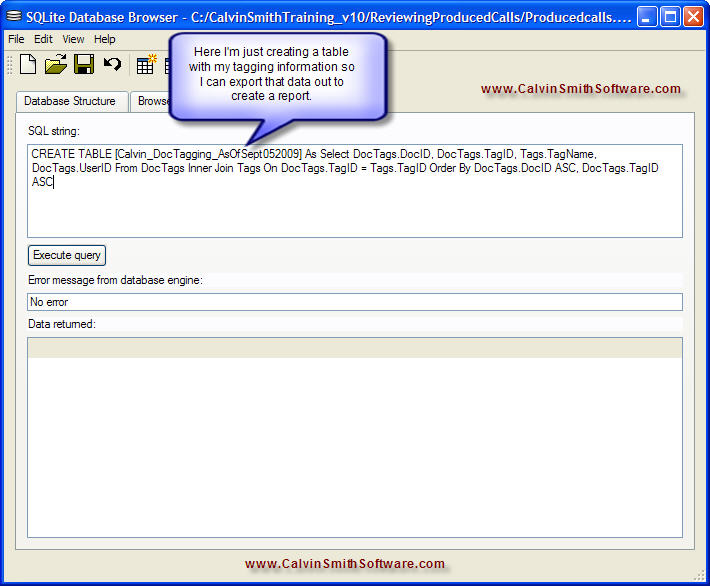This screenshot has width=710, height=586.
Task: Maximize the SQLite Database Browser window
Action: coord(670,16)
